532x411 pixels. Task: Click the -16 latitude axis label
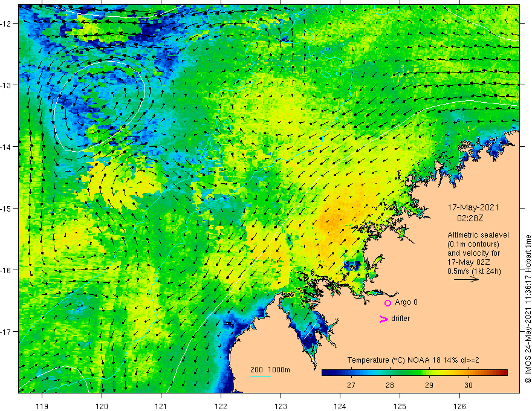pyautogui.click(x=6, y=270)
